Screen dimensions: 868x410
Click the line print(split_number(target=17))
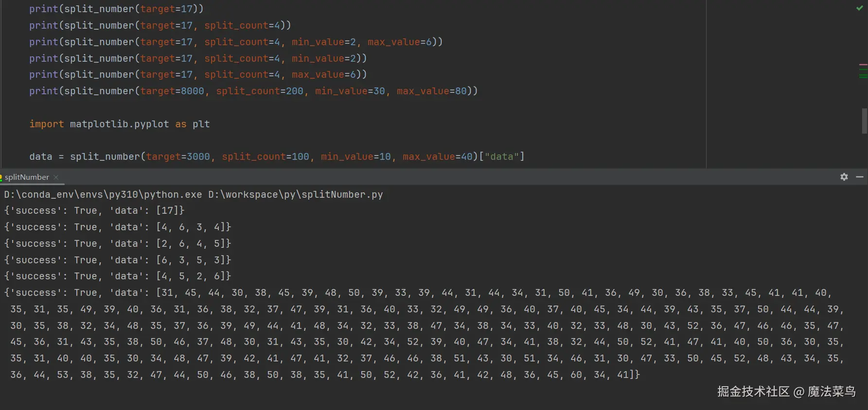(x=116, y=9)
